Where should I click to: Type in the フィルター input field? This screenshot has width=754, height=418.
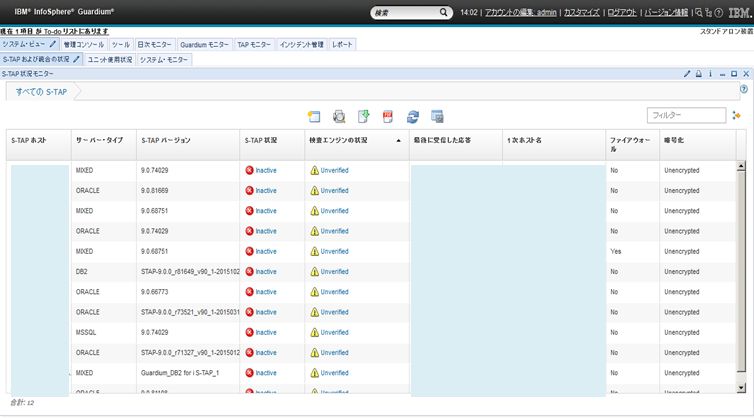(x=686, y=116)
